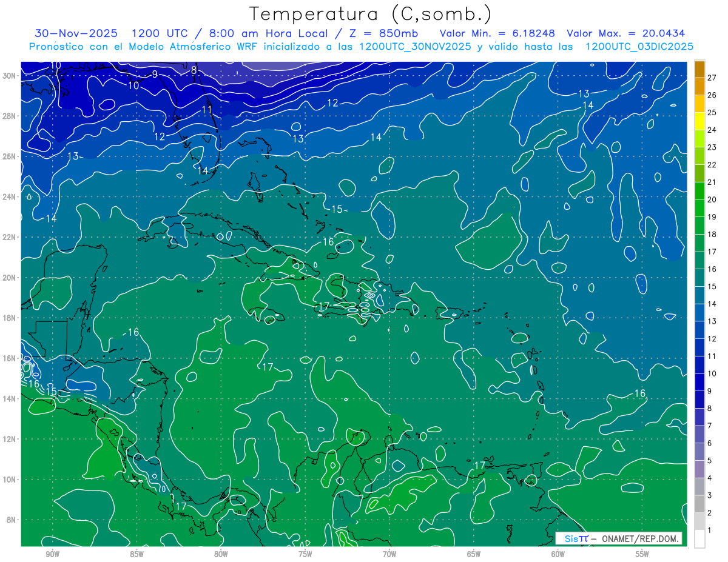Select the date text '30-Nov-2025'

point(76,34)
